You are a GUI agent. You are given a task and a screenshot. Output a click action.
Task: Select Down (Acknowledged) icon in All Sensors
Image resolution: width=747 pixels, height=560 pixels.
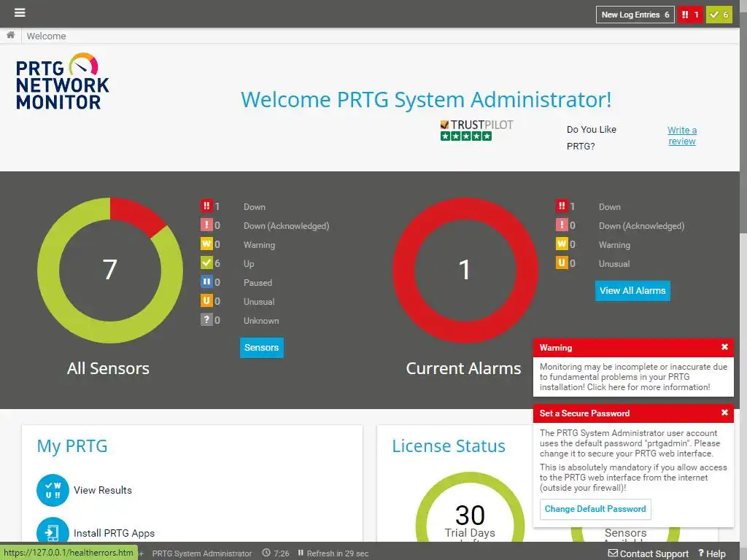coord(206,225)
